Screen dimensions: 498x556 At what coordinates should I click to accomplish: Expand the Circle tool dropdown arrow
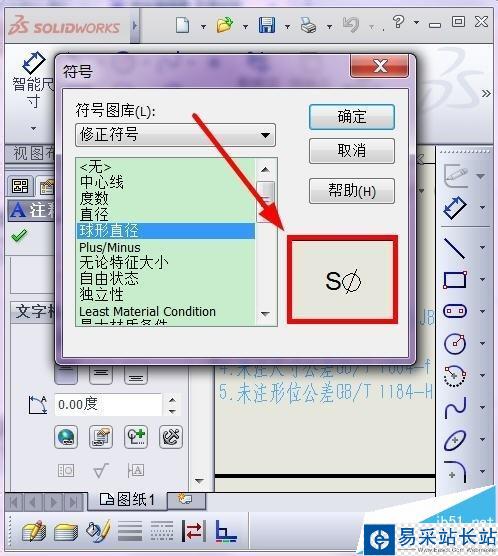tap(482, 343)
